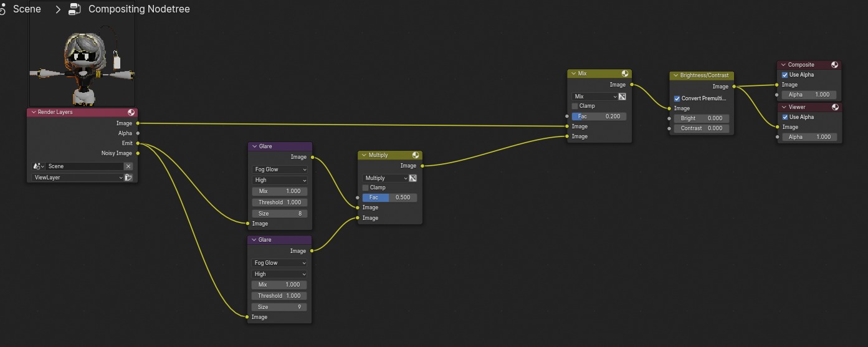
Task: Enable Clamp checkbox on Multiply node
Action: click(366, 188)
